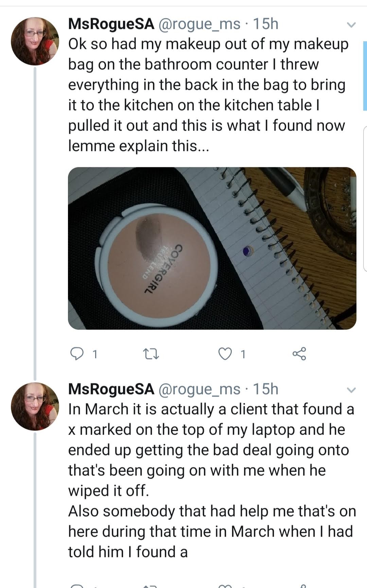Viewport: 367px width, 588px height.
Task: Click MsRogueSA's name on the second tweet
Action: click(x=111, y=389)
